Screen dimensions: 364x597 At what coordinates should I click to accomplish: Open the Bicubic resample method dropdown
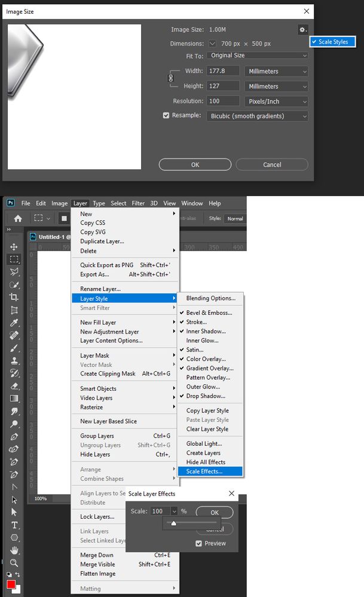(258, 116)
